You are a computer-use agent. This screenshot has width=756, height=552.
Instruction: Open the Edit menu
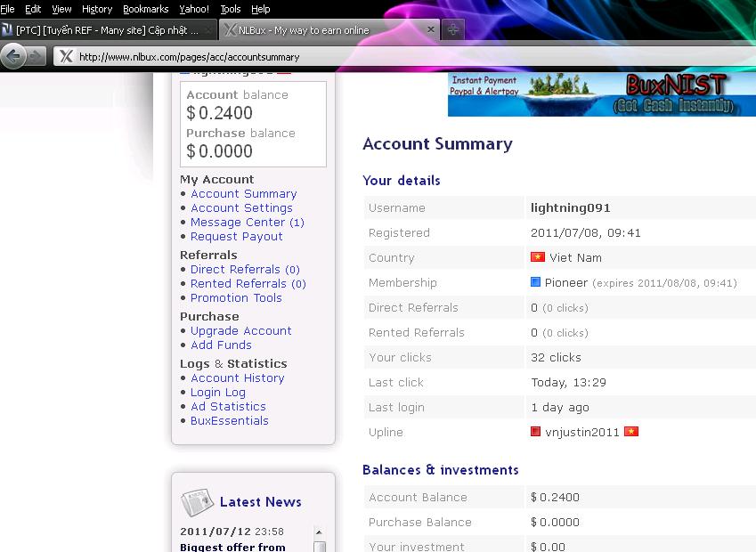(x=33, y=9)
